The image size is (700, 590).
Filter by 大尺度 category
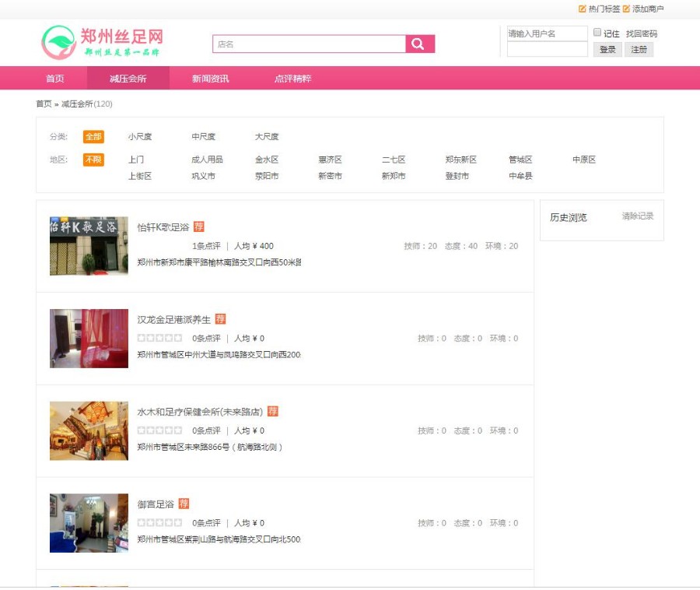pos(267,136)
